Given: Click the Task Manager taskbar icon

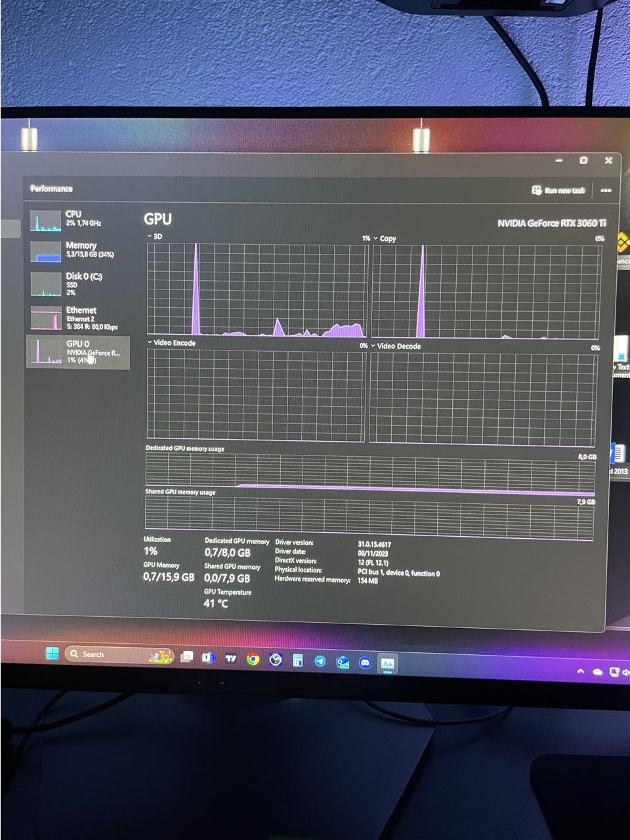Looking at the screenshot, I should click(387, 663).
